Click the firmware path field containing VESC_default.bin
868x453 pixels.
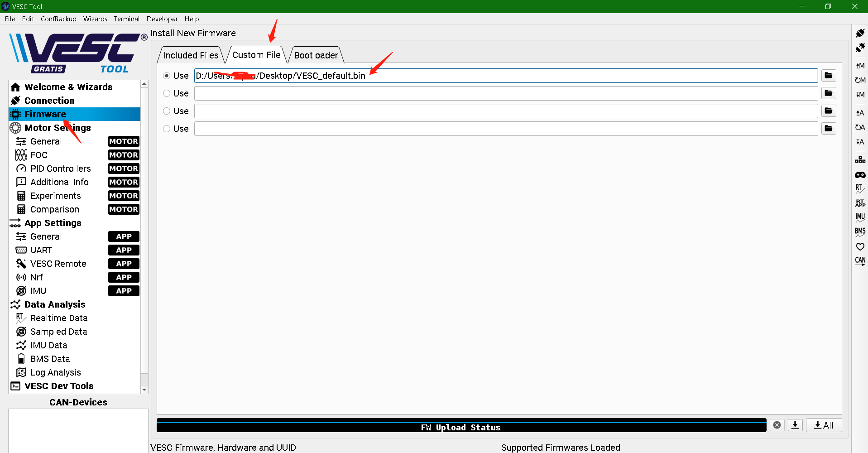tap(506, 76)
